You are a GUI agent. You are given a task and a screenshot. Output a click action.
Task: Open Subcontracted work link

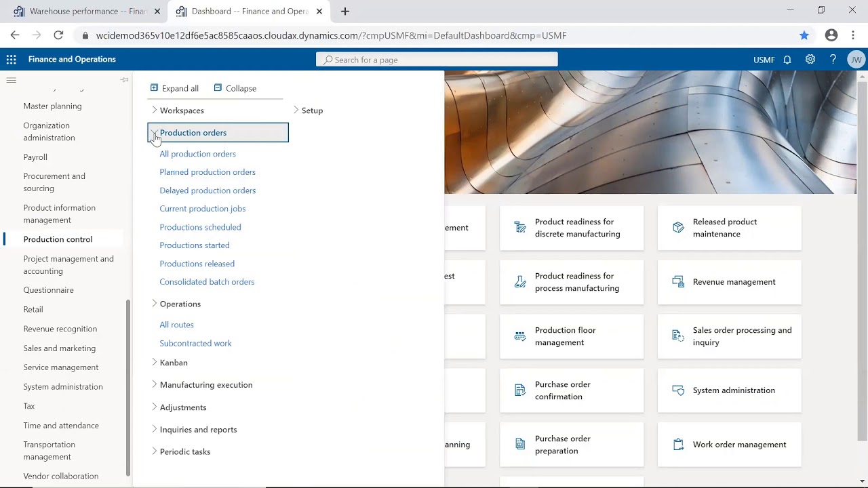[195, 343]
